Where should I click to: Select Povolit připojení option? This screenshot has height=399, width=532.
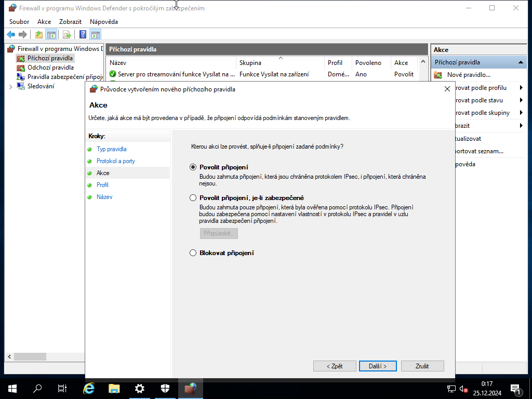coord(193,167)
